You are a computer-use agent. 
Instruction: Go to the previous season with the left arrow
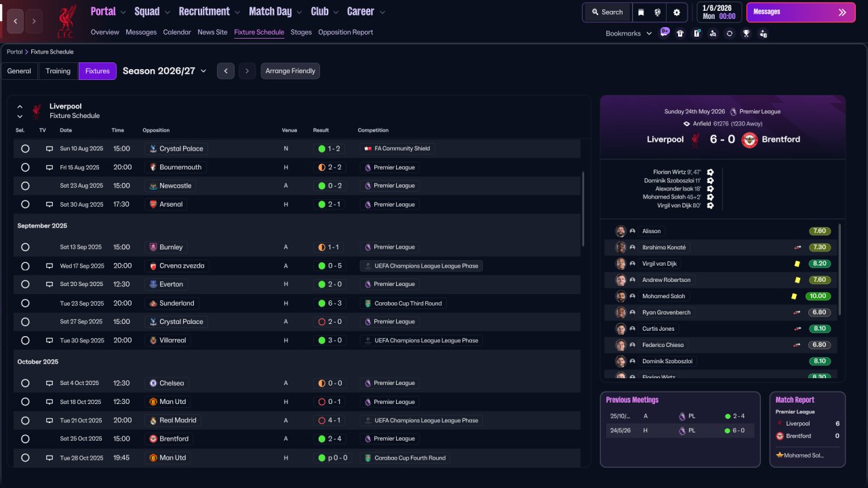pos(226,71)
